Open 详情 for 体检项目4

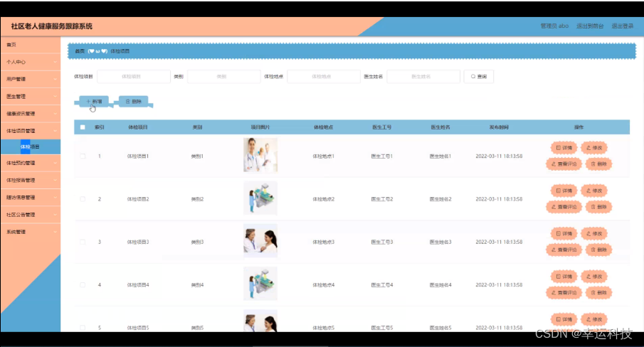564,277
